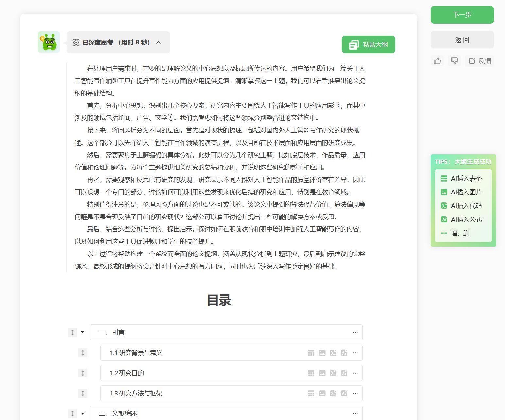
Task: Click the 返回 button
Action: tap(462, 39)
